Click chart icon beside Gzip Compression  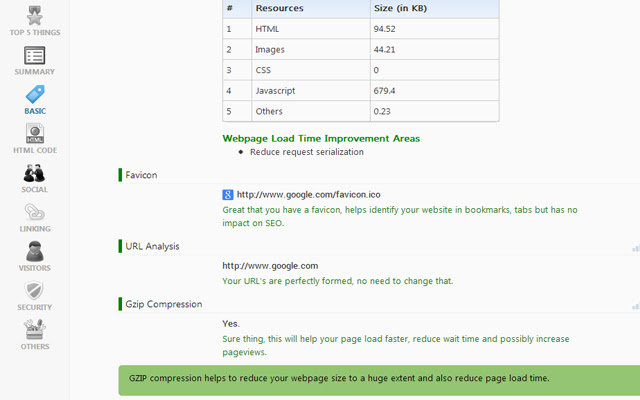point(636,306)
